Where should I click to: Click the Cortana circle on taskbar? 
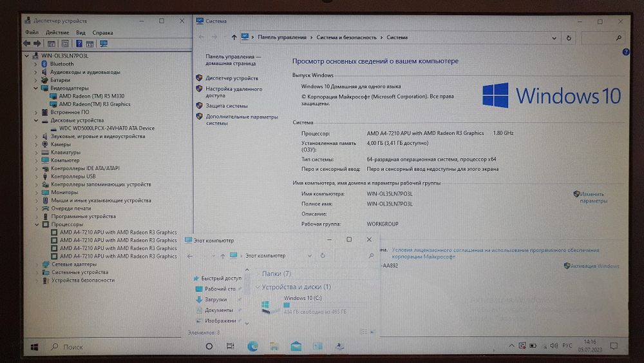coord(209,346)
